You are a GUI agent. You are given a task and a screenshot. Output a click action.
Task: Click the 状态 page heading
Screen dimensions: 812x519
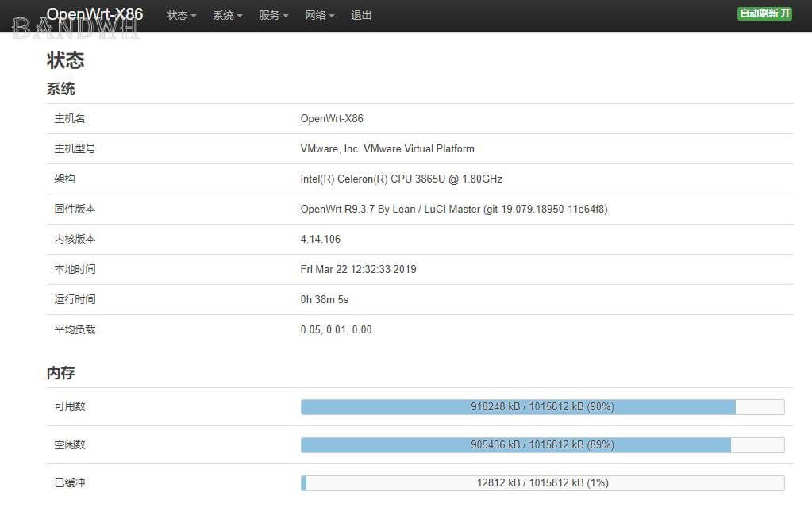tap(65, 60)
